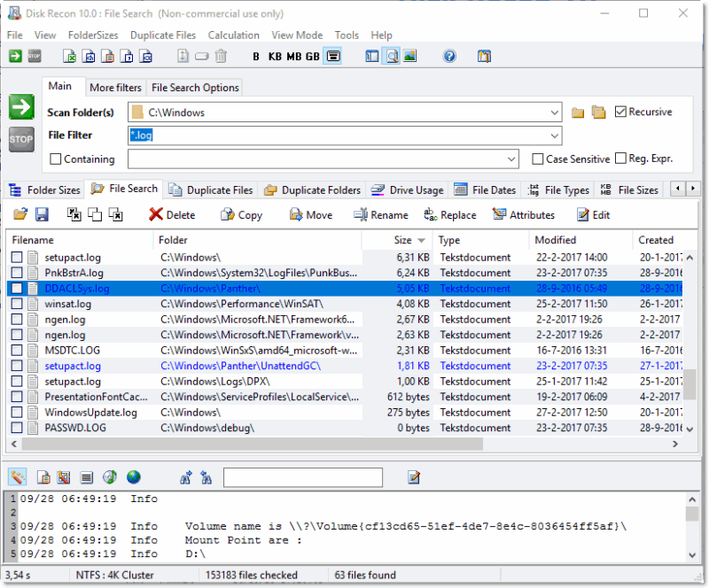Image resolution: width=709 pixels, height=588 pixels.
Task: Move selected files
Action: (x=311, y=214)
